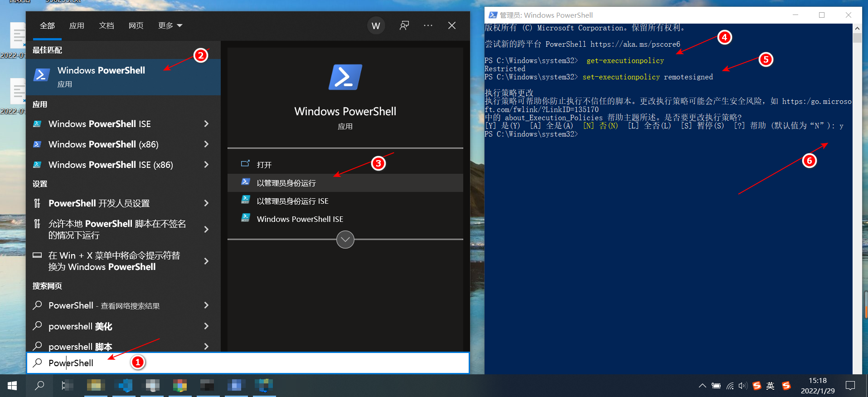
Task: Switch to the 网页 search tab
Action: coord(136,26)
